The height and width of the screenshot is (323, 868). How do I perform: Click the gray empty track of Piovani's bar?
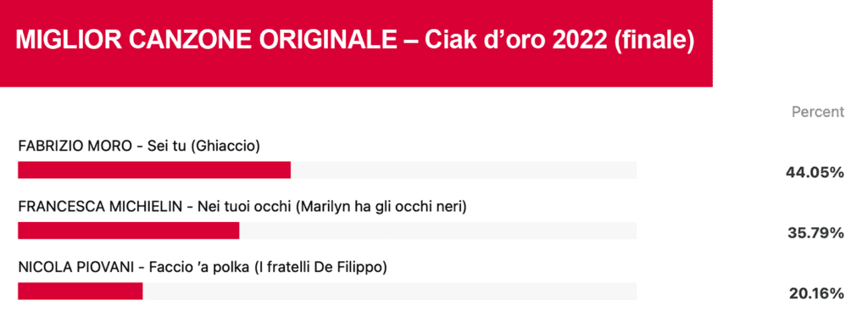coord(390,292)
